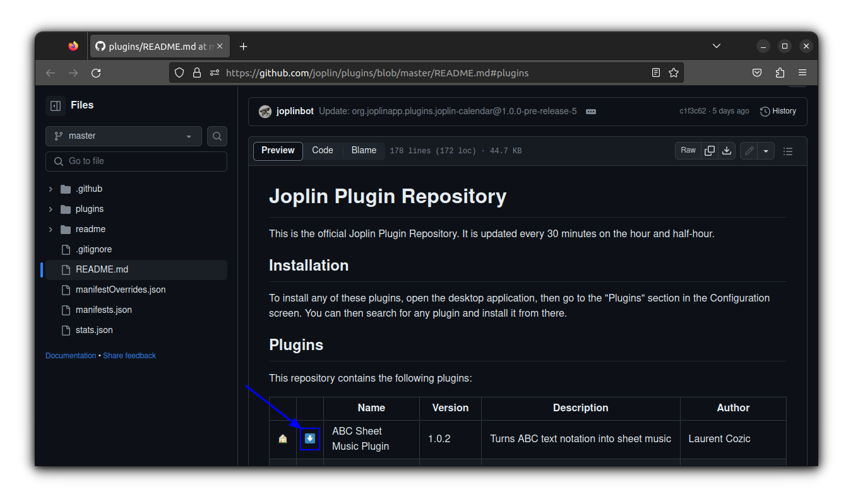Toggle Firefox reader view
The height and width of the screenshot is (504, 853).
point(656,73)
